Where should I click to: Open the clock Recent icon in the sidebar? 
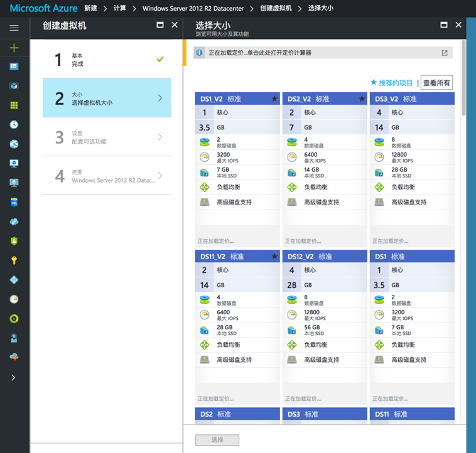[x=14, y=125]
